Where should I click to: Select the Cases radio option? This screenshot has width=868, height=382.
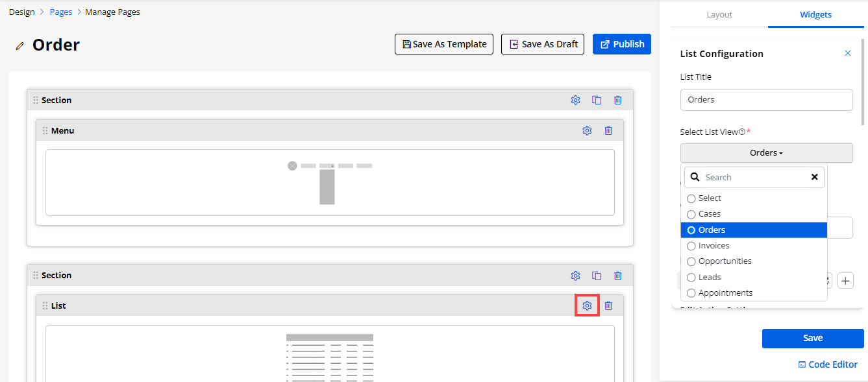click(x=691, y=214)
